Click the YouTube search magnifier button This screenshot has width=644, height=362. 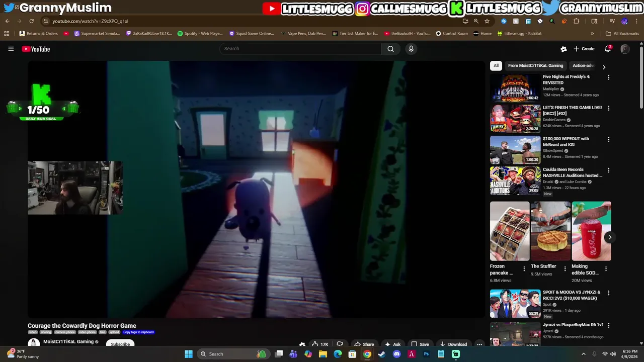390,49
